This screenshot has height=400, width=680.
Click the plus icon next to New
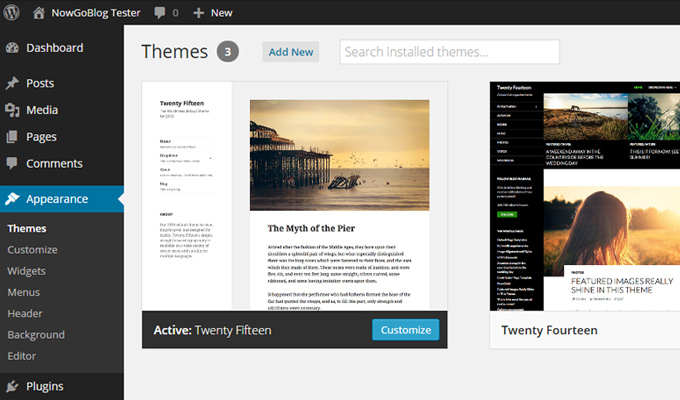198,13
